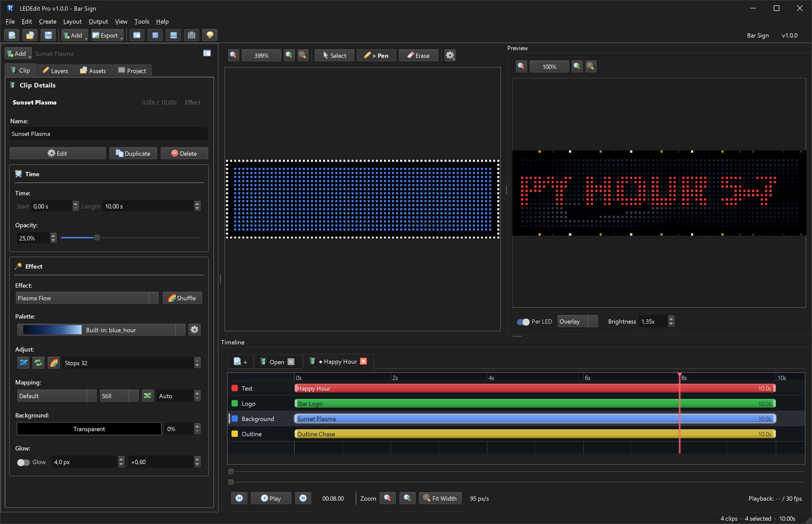The width and height of the screenshot is (812, 524).
Task: Zoom out the editor canvas left of 399%
Action: [233, 55]
